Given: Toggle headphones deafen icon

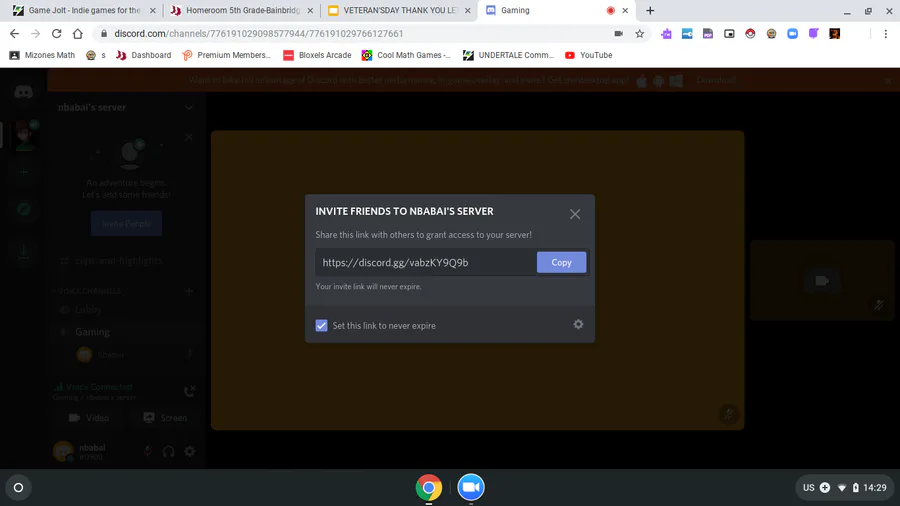Looking at the screenshot, I should point(168,451).
